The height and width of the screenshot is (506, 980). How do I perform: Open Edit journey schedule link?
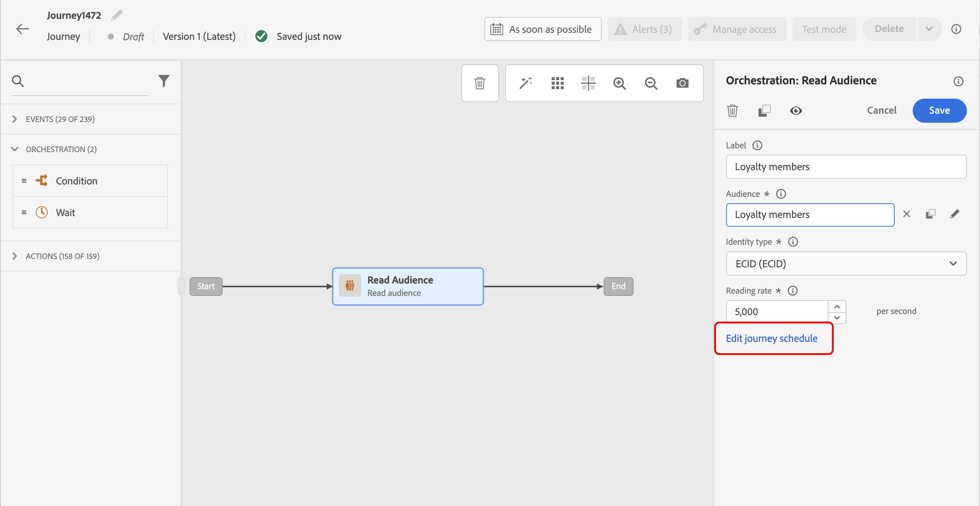(771, 338)
